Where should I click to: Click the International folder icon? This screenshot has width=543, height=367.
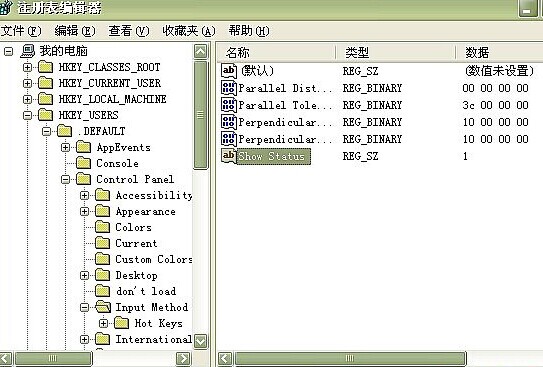pos(103,339)
